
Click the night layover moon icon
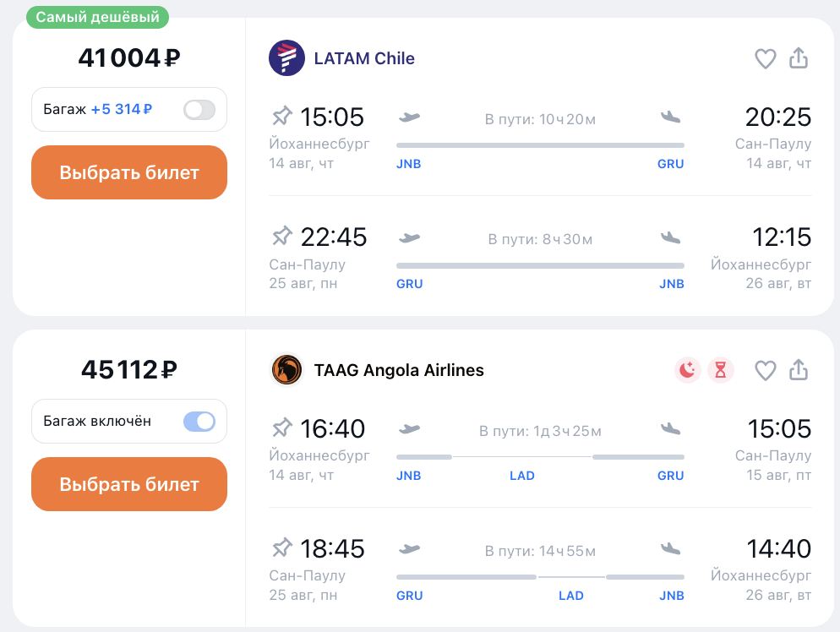coord(687,370)
